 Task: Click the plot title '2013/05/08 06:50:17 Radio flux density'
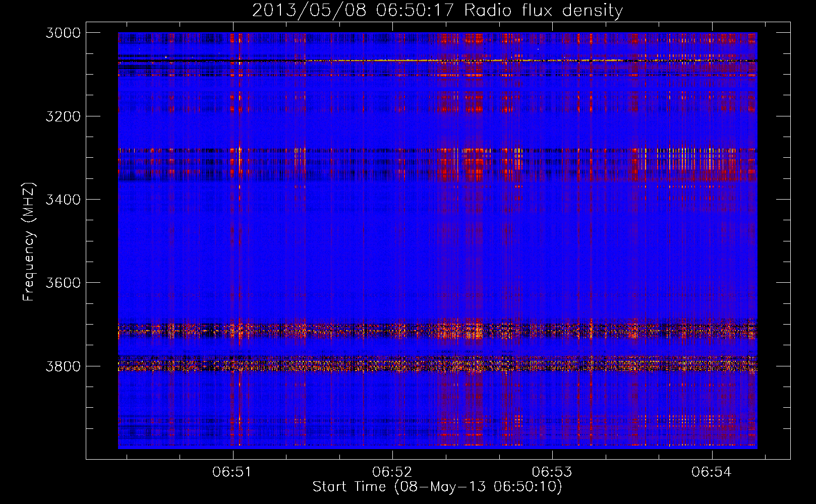(x=437, y=10)
